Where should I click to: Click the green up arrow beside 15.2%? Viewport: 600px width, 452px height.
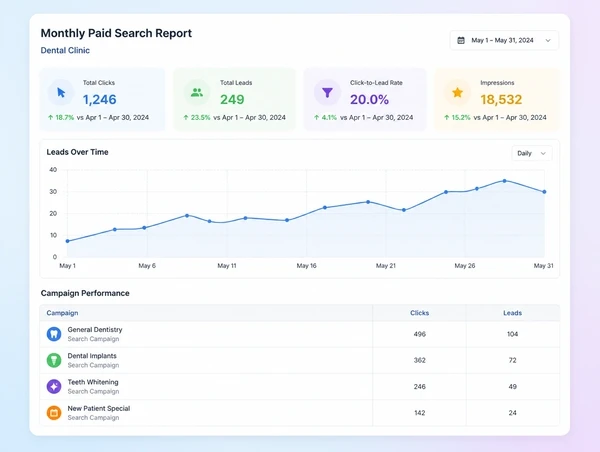[x=447, y=117]
